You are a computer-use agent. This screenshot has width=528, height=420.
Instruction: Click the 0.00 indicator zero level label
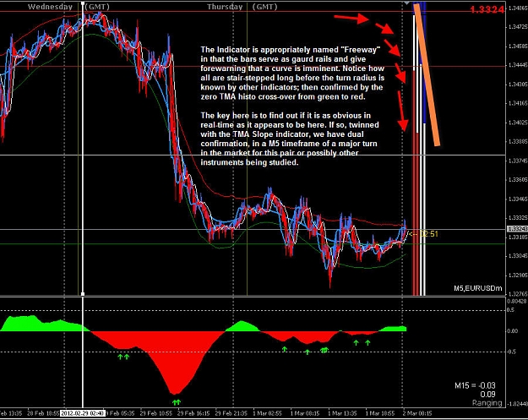tap(513, 331)
